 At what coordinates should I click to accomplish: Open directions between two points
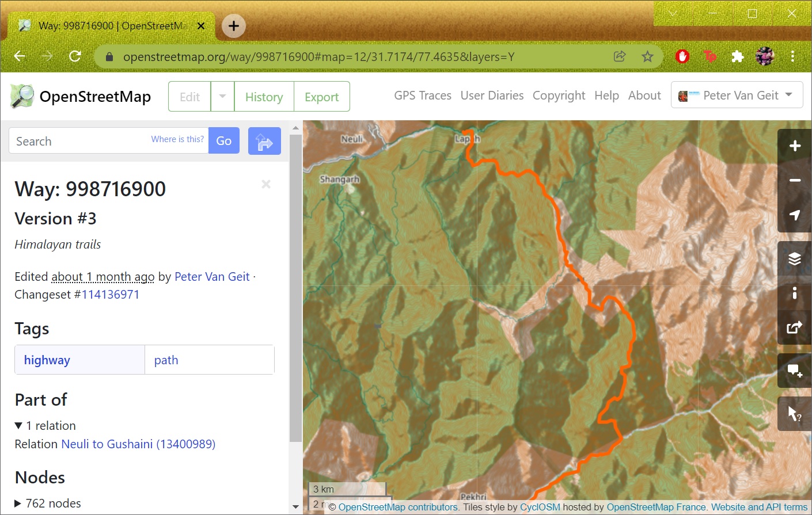pos(264,141)
